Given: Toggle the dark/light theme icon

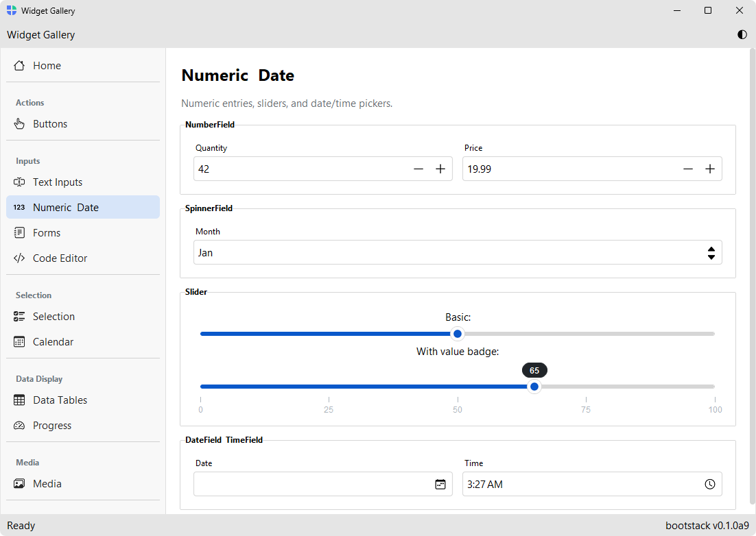Looking at the screenshot, I should point(742,35).
